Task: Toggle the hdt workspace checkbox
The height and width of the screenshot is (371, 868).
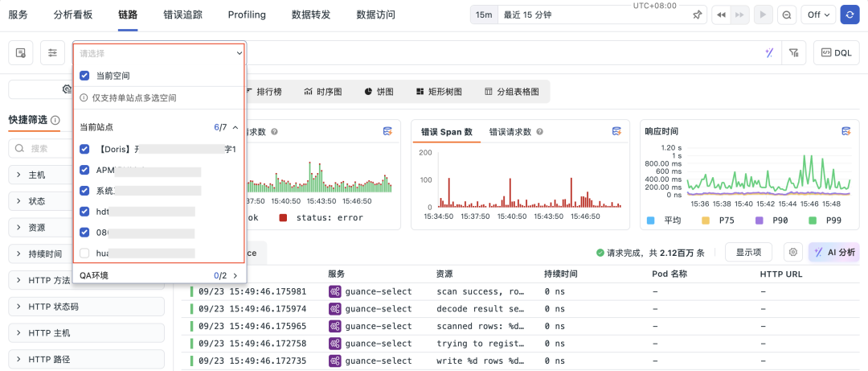Action: (x=84, y=212)
